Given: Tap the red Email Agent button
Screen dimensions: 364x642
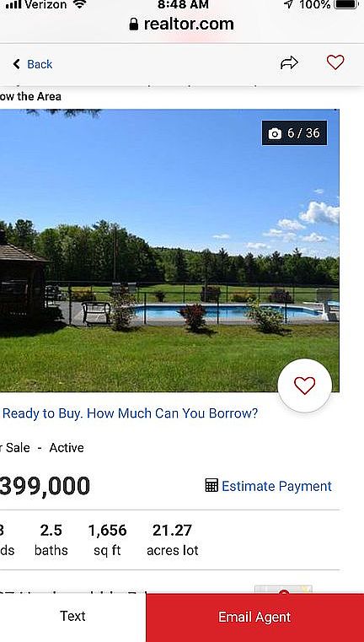Looking at the screenshot, I should (x=254, y=617).
